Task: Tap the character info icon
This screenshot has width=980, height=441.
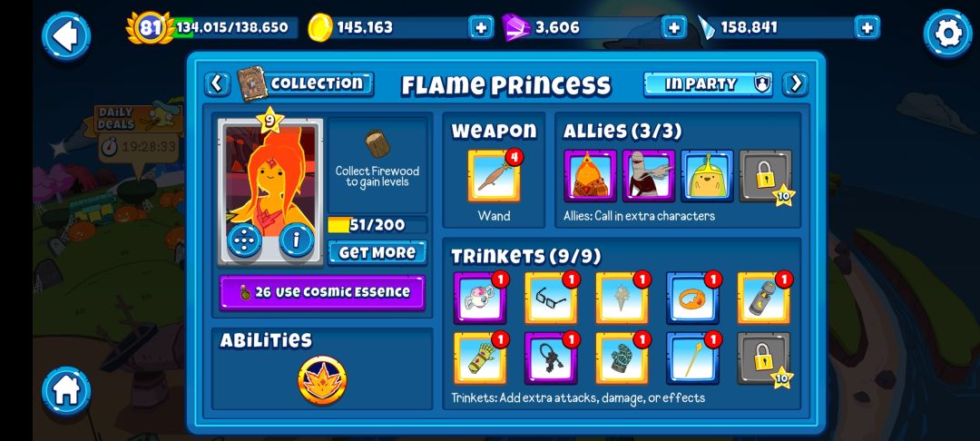Action: pos(296,240)
